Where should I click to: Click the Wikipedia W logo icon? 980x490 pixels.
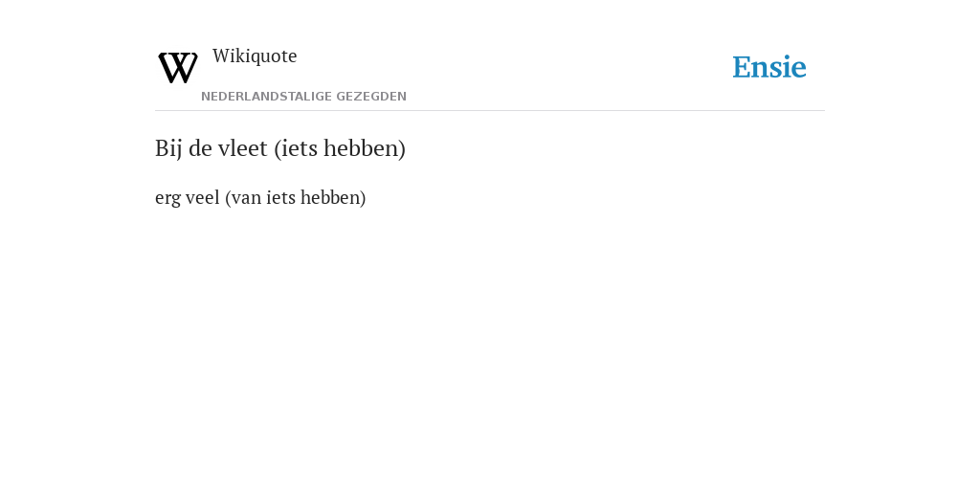[x=178, y=68]
